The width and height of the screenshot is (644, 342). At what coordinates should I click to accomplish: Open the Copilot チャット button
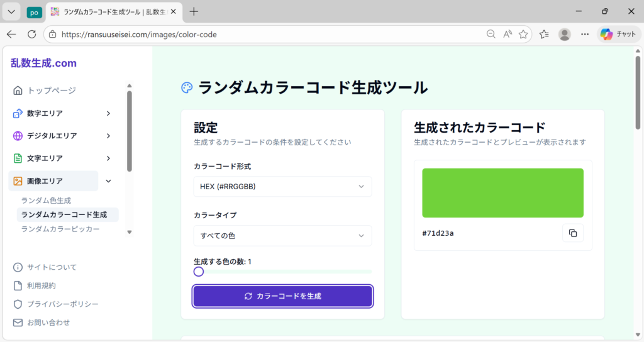pyautogui.click(x=618, y=35)
